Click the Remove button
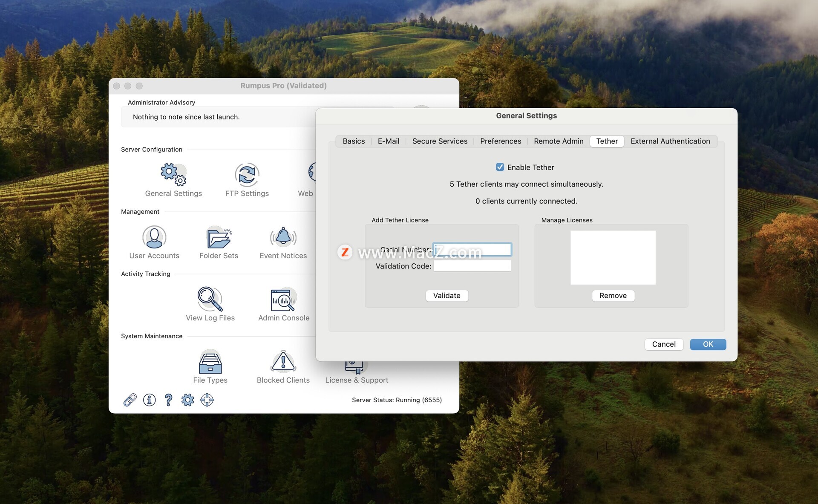The height and width of the screenshot is (504, 818). [613, 296]
